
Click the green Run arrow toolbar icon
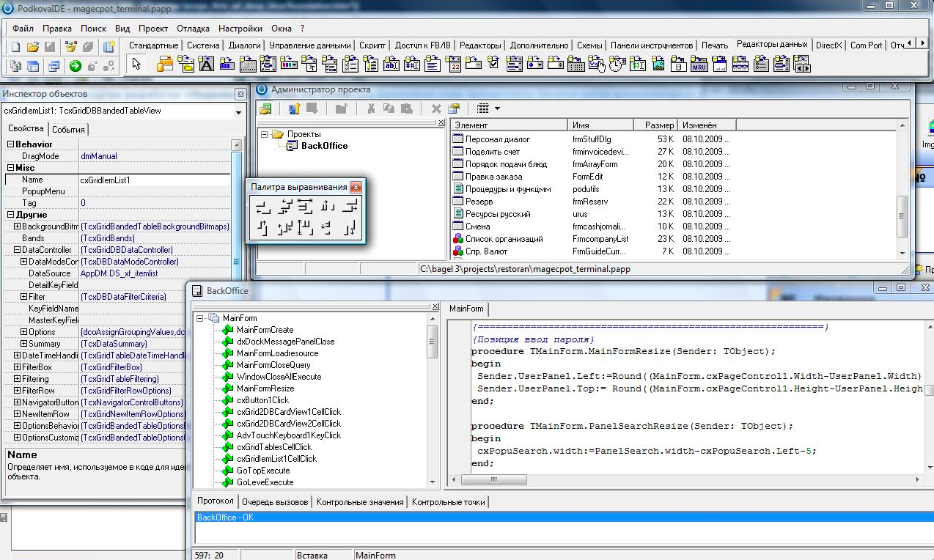(76, 66)
